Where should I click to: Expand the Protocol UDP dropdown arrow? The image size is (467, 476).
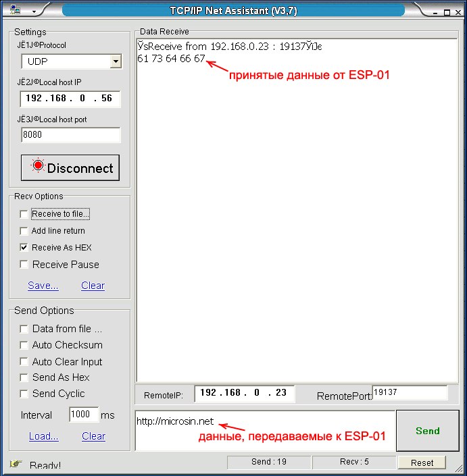116,61
